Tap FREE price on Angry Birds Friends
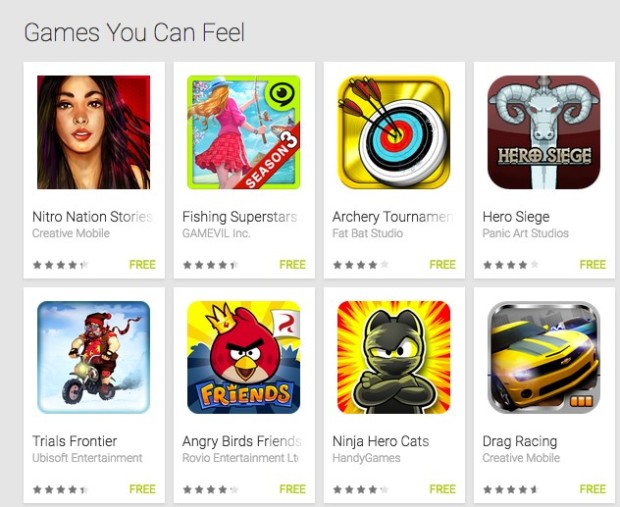Viewport: 620px width, 507px height. click(x=293, y=489)
